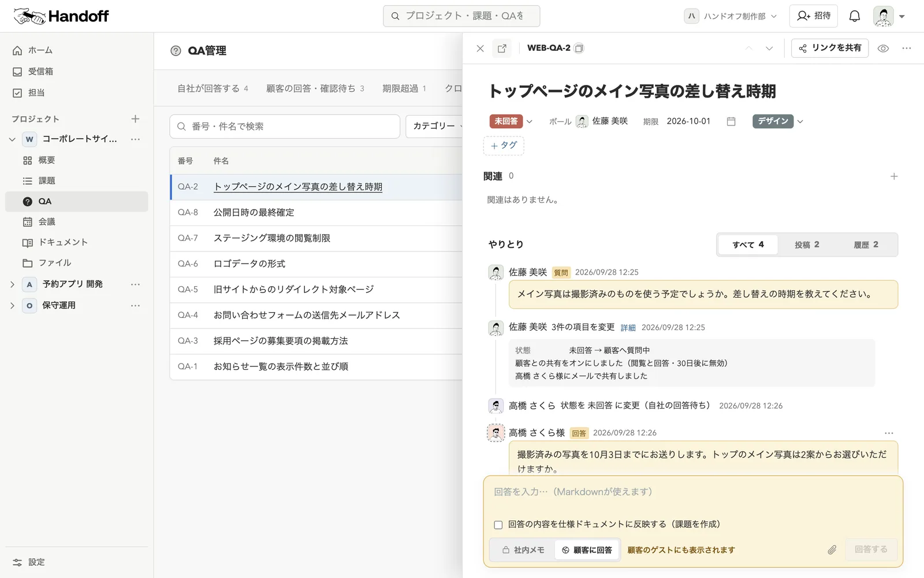Open the 未回答 status dropdown

(x=511, y=121)
